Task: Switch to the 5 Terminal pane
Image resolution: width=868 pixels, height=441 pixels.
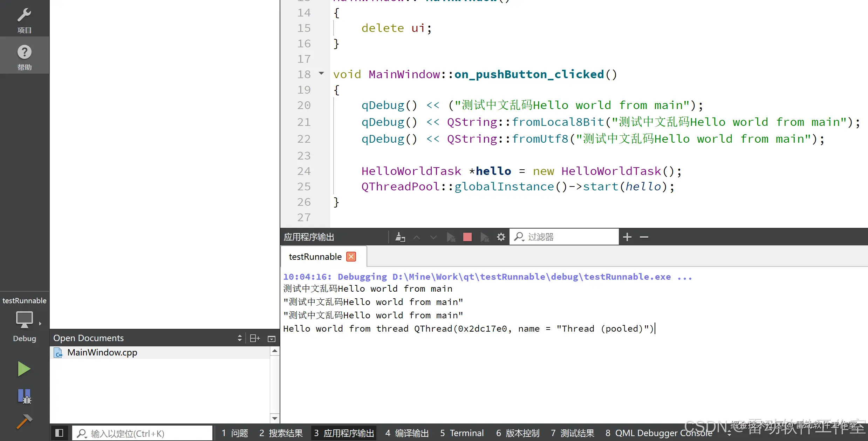Action: pyautogui.click(x=462, y=433)
